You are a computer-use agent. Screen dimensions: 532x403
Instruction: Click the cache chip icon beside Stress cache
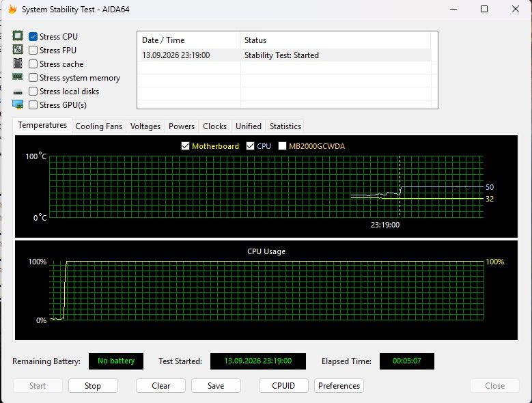pyautogui.click(x=18, y=64)
